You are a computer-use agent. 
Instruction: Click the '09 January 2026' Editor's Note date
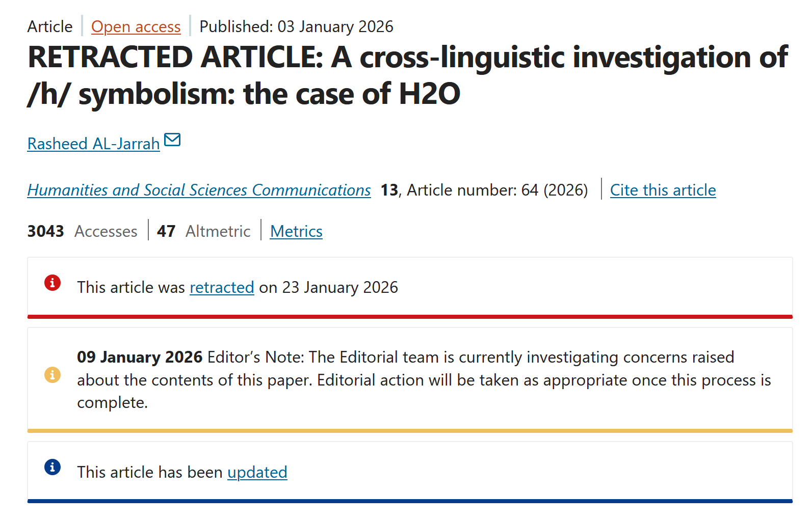pos(140,357)
